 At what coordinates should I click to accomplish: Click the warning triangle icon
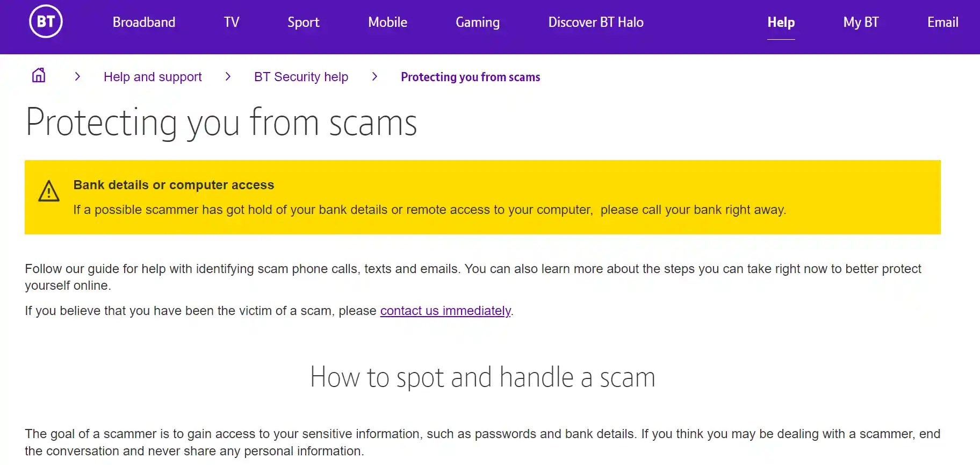point(49,192)
